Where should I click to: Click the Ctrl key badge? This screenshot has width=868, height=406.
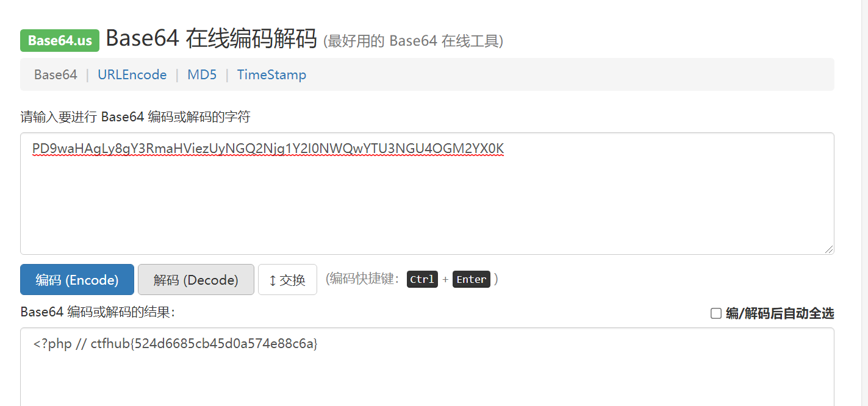click(x=422, y=279)
